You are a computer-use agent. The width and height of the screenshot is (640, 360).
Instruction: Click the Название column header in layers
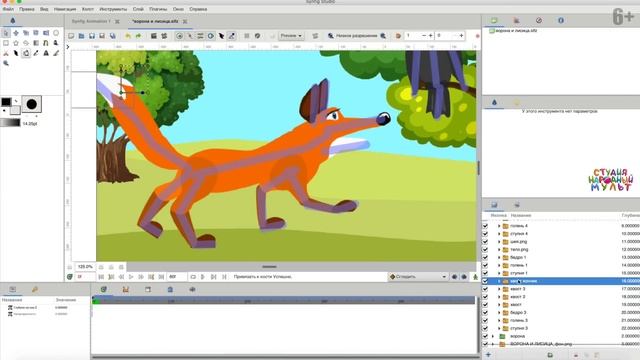click(521, 216)
